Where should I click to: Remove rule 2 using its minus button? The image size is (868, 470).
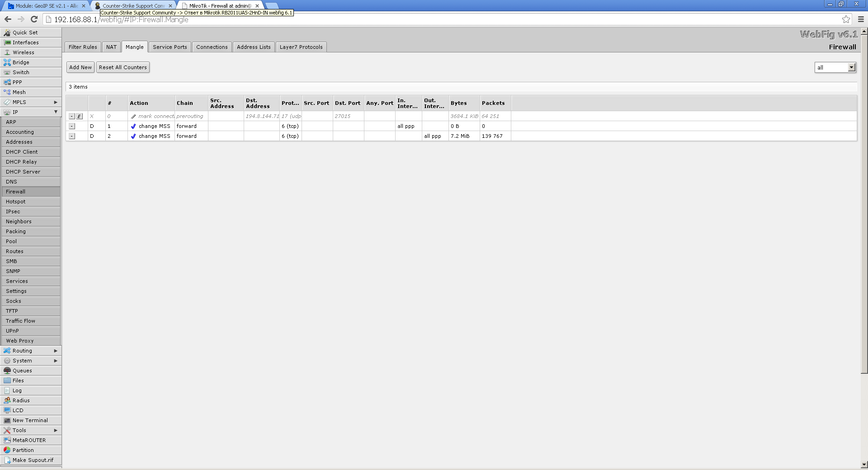(72, 136)
